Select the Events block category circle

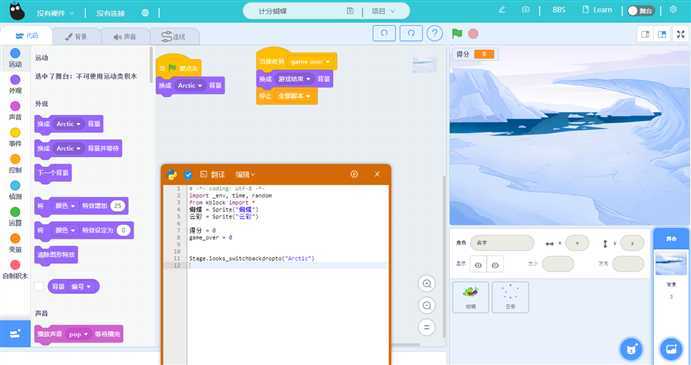15,133
